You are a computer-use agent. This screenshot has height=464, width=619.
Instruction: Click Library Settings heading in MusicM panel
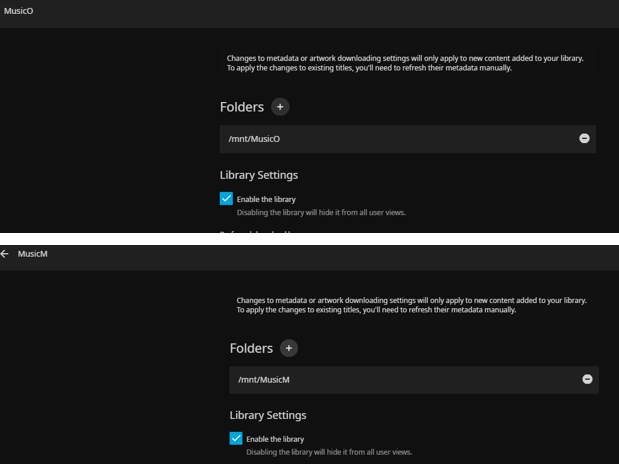point(268,415)
